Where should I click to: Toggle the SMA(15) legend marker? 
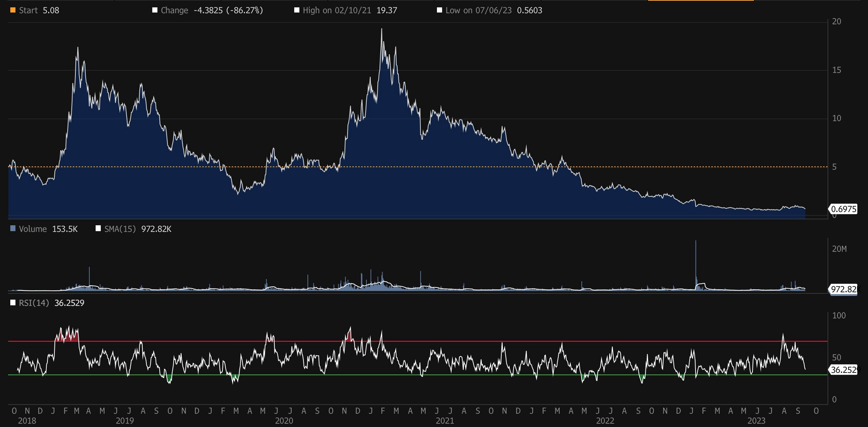point(98,229)
